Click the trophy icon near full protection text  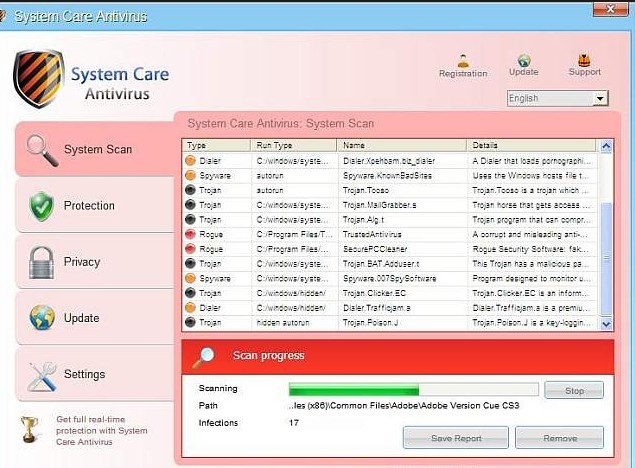[30, 430]
